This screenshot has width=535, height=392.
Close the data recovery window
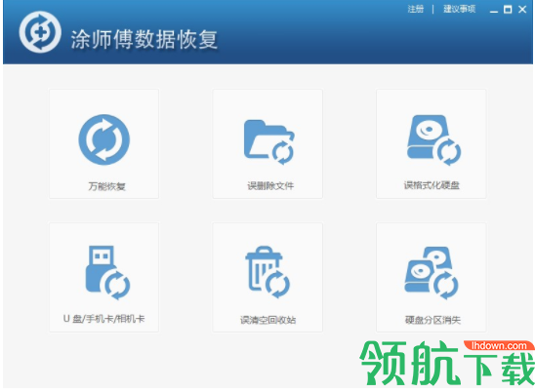522,10
